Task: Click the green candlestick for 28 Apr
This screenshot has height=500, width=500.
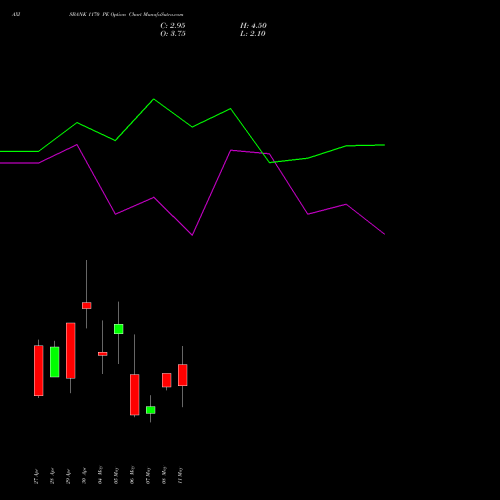Action: [x=55, y=362]
